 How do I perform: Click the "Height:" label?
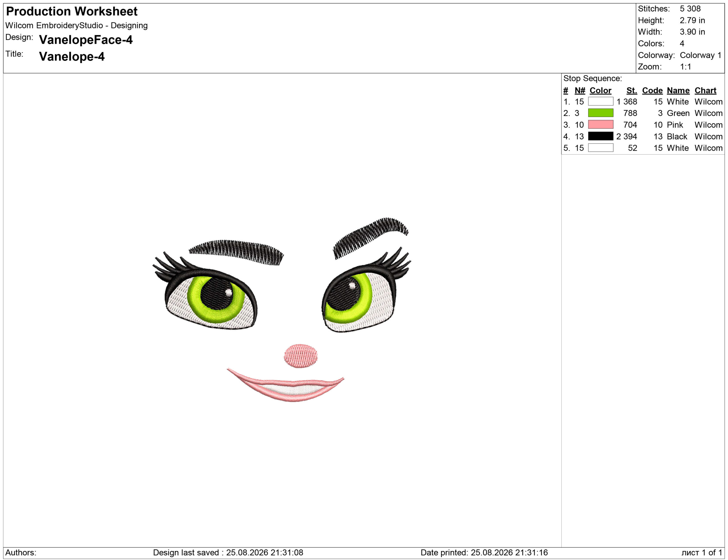(651, 20)
